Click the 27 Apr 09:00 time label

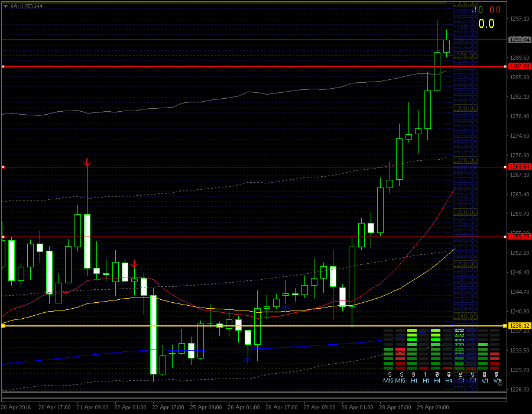[x=320, y=407]
